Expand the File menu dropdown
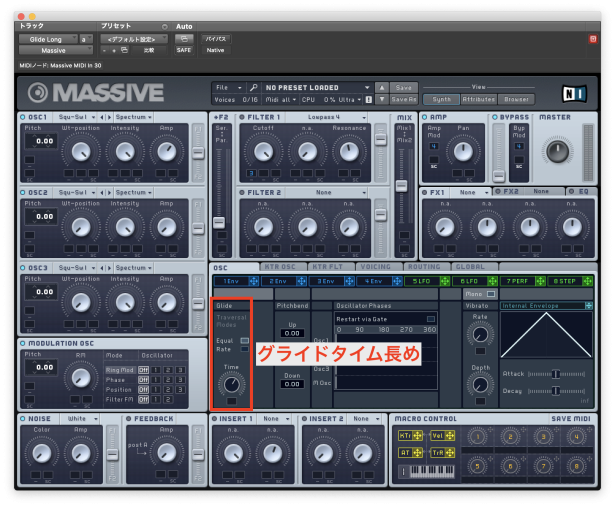The height and width of the screenshot is (507, 615). [x=228, y=87]
